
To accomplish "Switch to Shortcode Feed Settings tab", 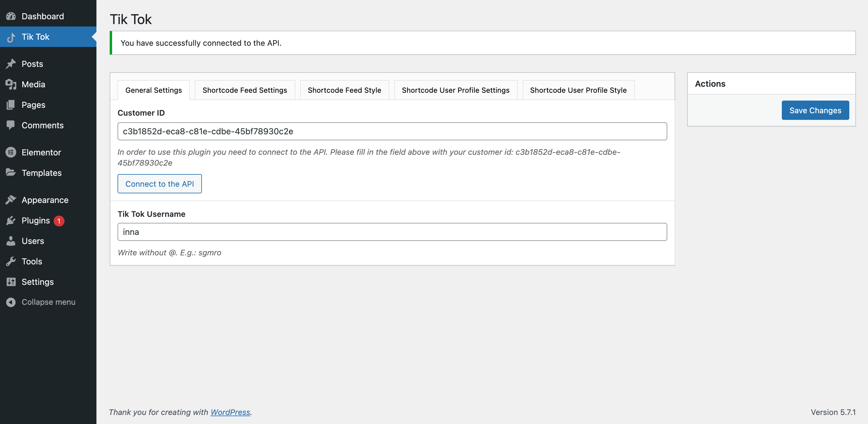I will 245,90.
